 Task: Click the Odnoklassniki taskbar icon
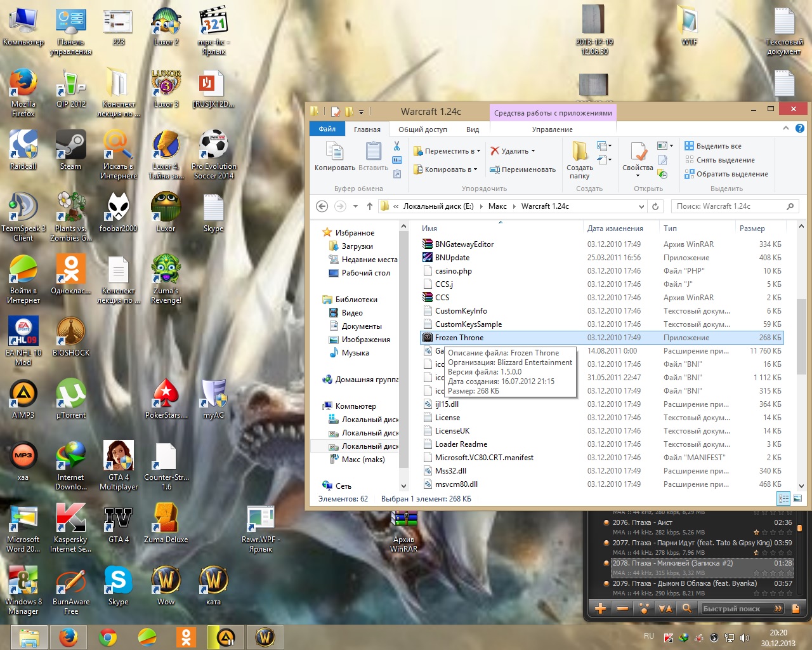[x=187, y=637]
